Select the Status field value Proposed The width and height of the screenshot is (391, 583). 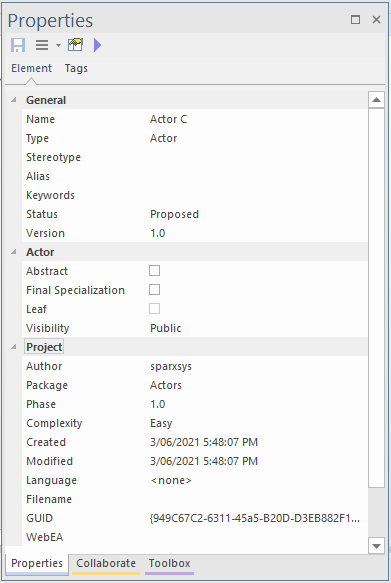(174, 214)
